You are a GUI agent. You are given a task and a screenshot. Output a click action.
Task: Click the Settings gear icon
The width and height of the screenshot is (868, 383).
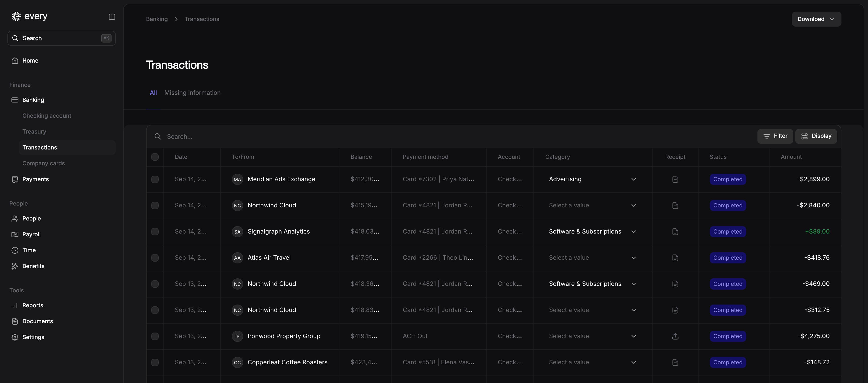point(15,337)
